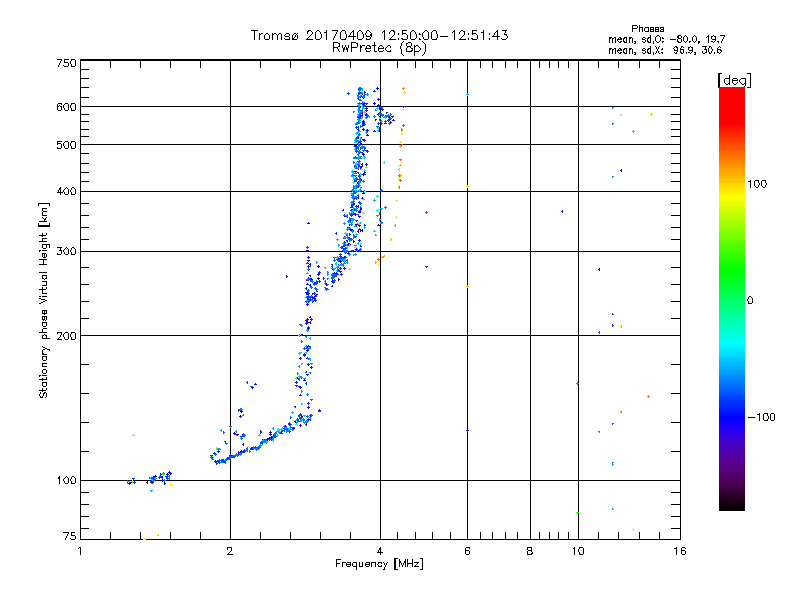
Task: Click the x-axis title "Frequency [MHz]"
Action: click(x=379, y=564)
